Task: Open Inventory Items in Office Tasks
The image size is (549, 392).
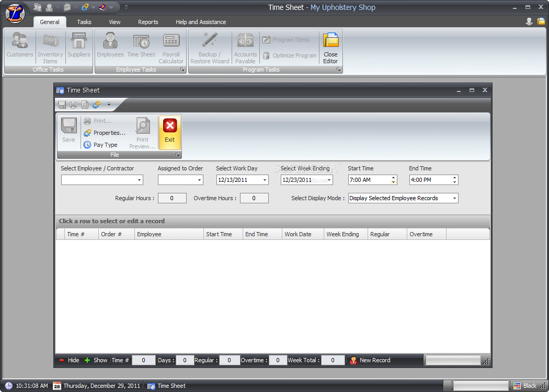Action: click(x=50, y=48)
